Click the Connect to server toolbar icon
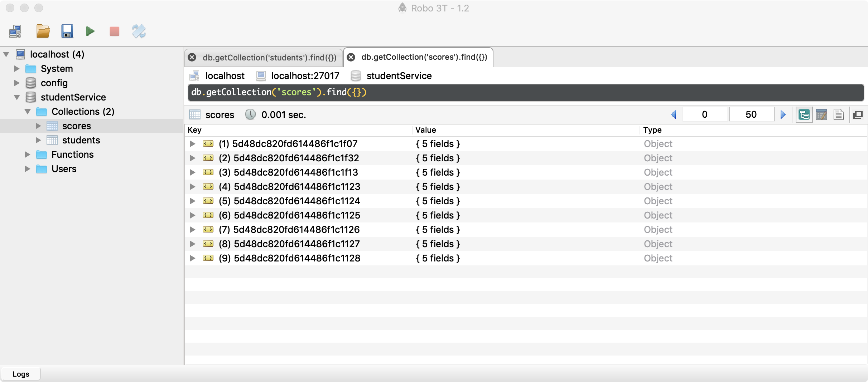 [x=15, y=31]
